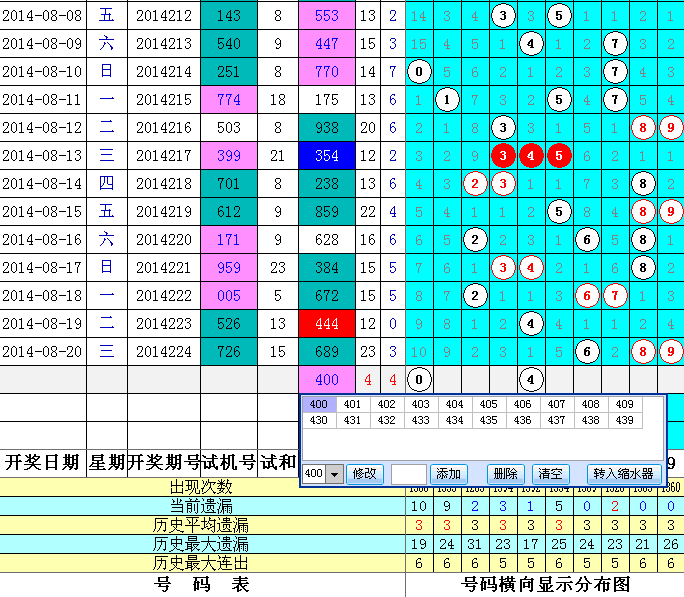This screenshot has width=684, height=597.
Task: Click the empty input field beside 添加
Action: pos(409,474)
